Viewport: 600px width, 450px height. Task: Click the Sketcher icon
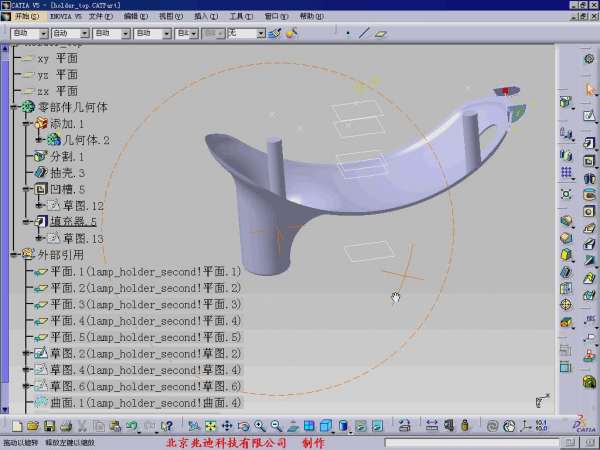click(589, 115)
